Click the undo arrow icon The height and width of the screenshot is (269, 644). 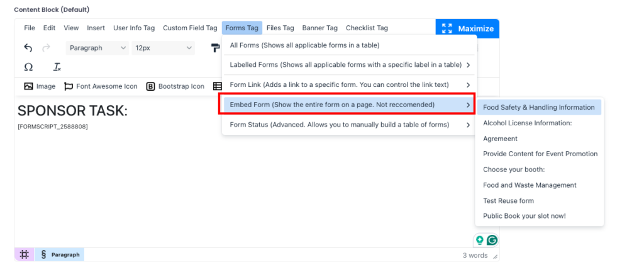pos(28,48)
